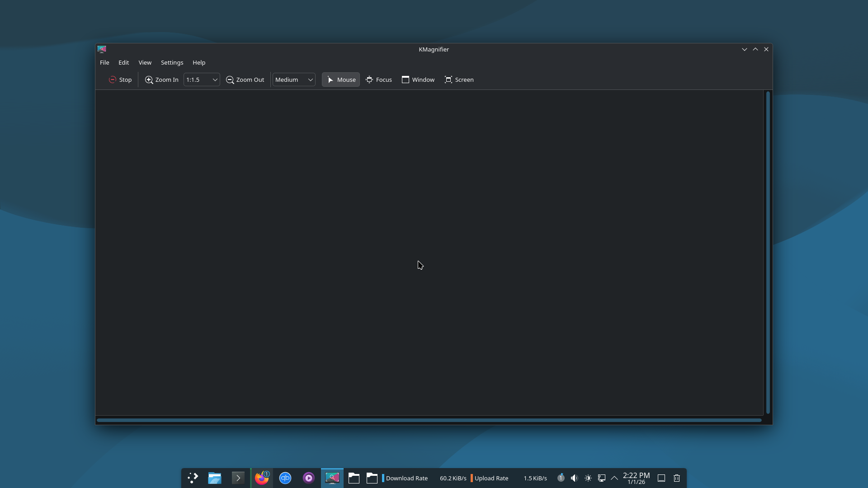This screenshot has width=868, height=488.
Task: Open the brightness control in the tray
Action: 588,478
